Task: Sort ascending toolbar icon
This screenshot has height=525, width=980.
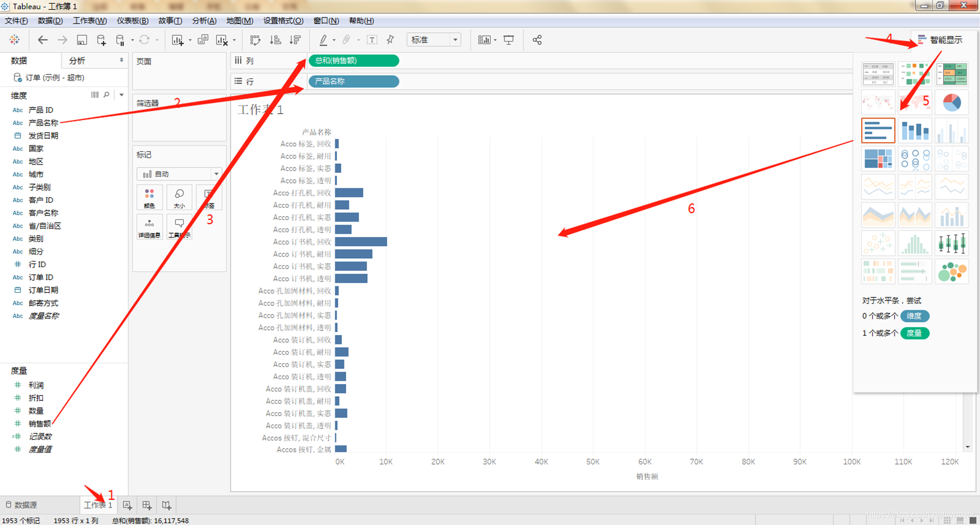Action: (x=275, y=40)
